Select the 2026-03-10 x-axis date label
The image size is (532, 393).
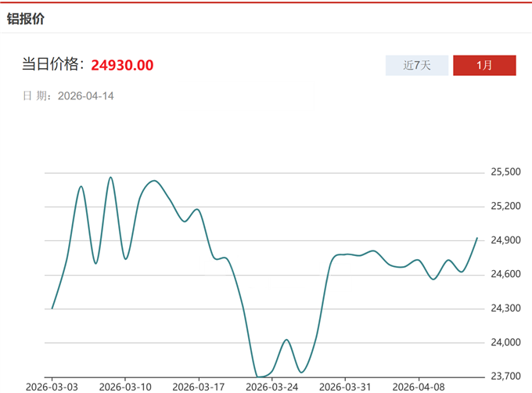click(x=125, y=387)
